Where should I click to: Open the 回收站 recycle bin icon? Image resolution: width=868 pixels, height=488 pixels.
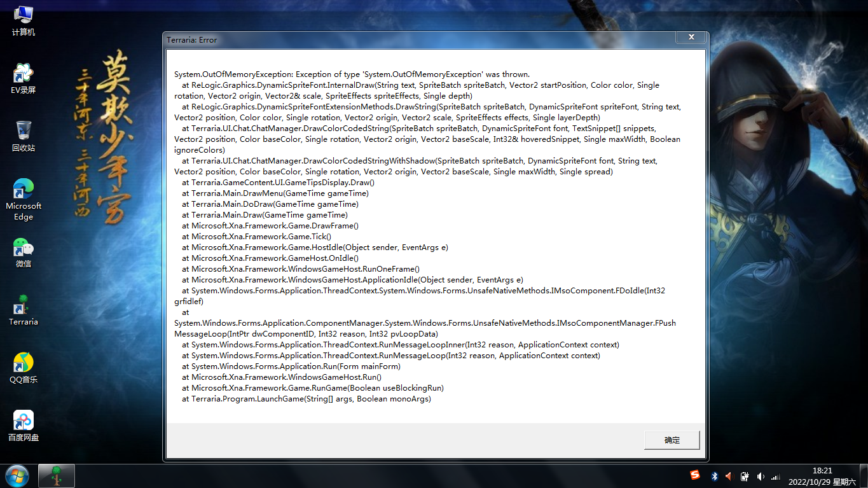pos(24,136)
